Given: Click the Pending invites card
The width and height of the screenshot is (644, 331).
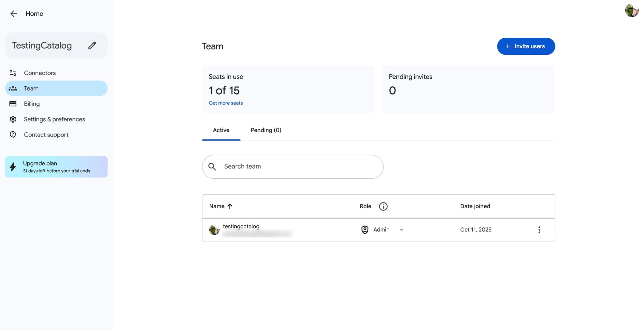Looking at the screenshot, I should click(469, 89).
